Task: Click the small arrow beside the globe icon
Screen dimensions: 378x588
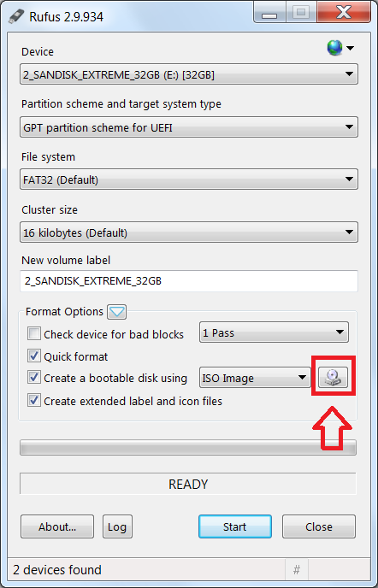Action: pyautogui.click(x=350, y=48)
